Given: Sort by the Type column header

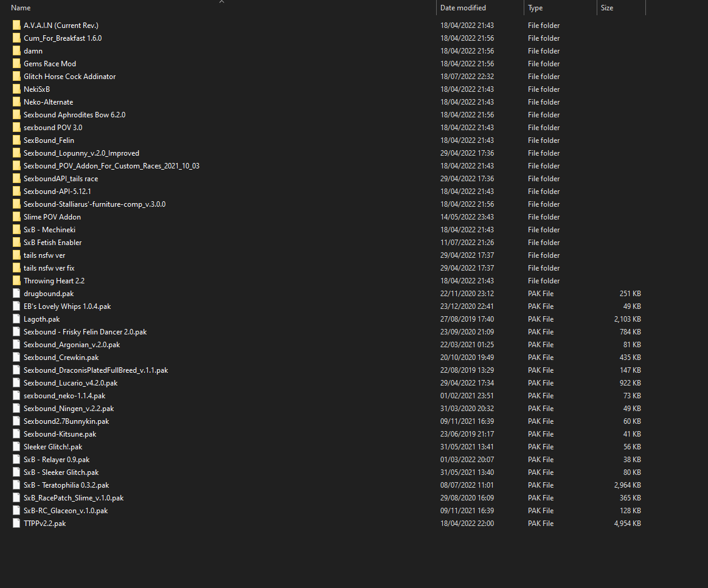Looking at the screenshot, I should click(535, 8).
